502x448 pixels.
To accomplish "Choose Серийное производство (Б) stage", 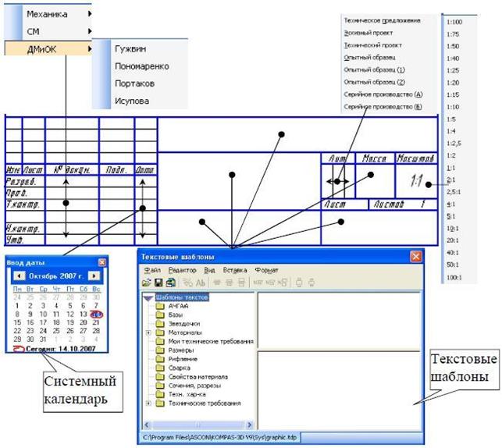I will tap(383, 107).
